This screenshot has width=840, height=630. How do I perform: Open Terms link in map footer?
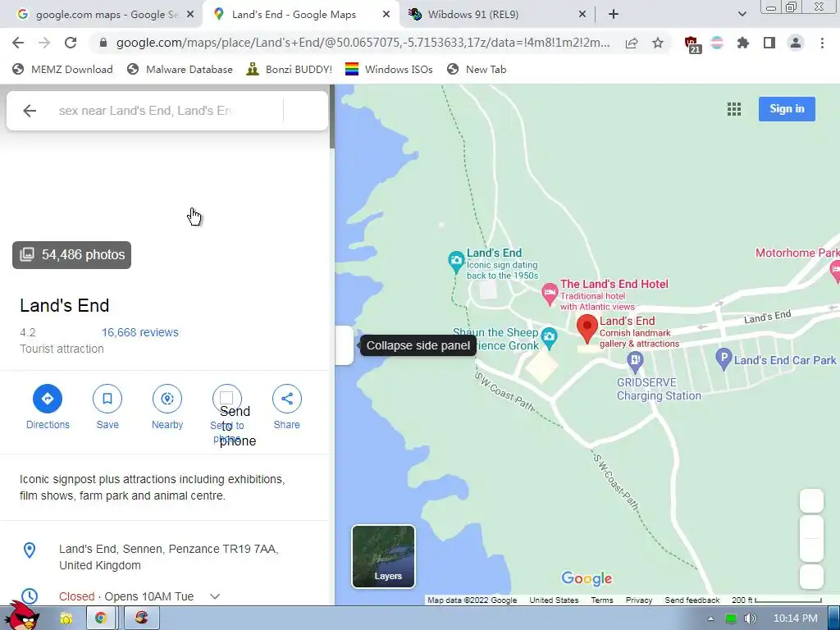(x=601, y=600)
